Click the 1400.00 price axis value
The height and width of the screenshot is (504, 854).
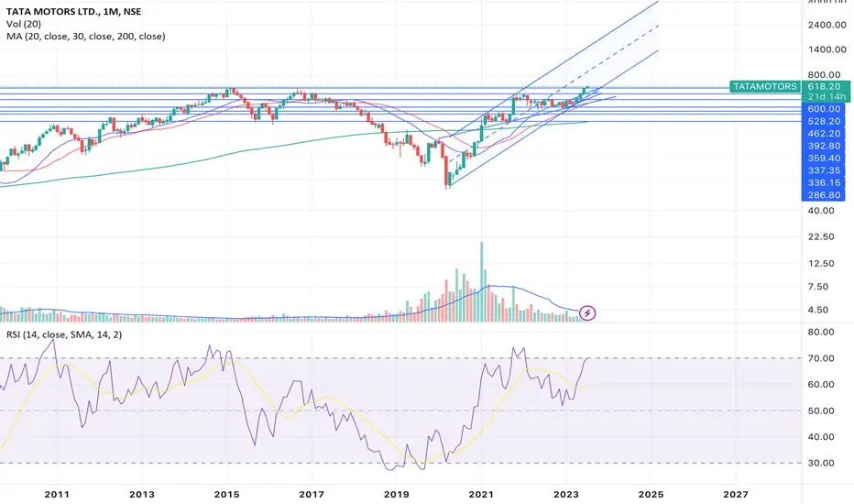pos(827,49)
